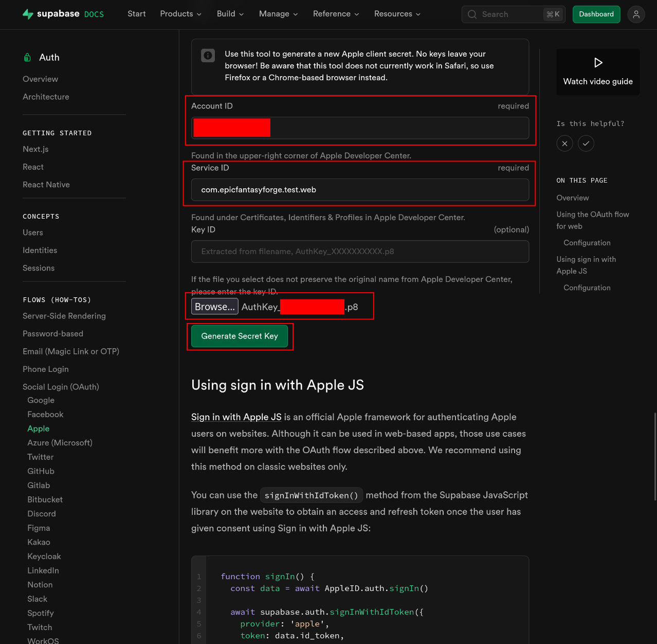Open search using the magnifier icon
Screen dimensions: 657x644
click(x=472, y=14)
